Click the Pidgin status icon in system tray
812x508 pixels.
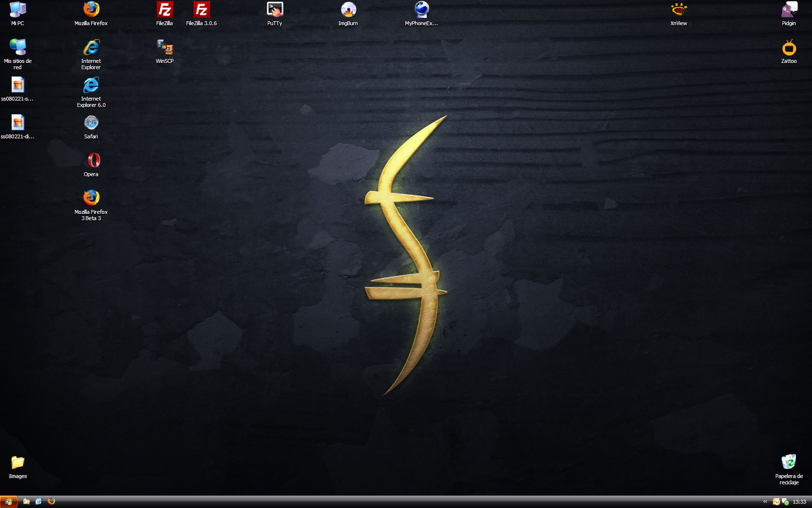click(785, 502)
